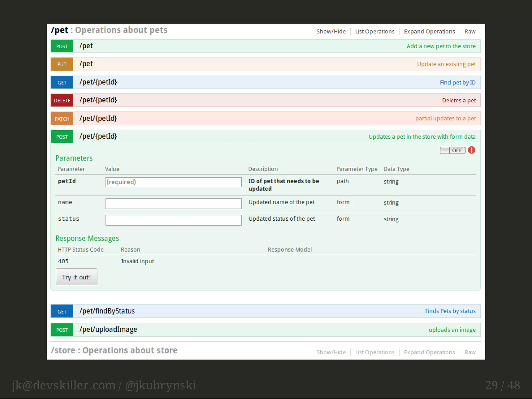The width and height of the screenshot is (532, 399).
Task: Click the orange PUT method badge
Action: click(x=62, y=64)
